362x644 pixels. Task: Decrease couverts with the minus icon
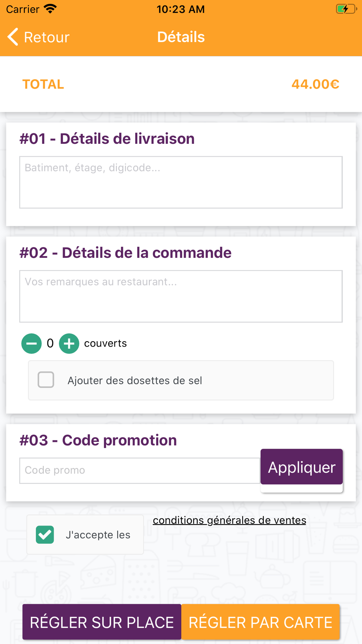[x=31, y=343]
